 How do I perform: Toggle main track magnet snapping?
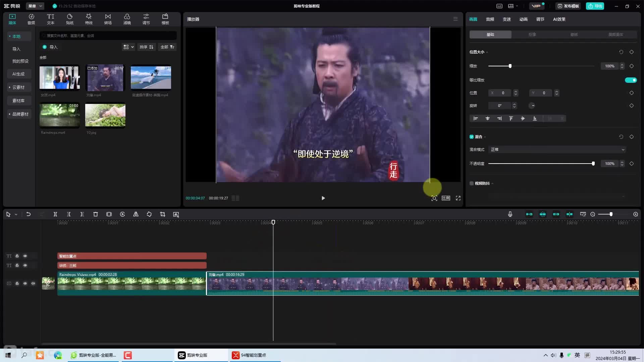[529, 214]
